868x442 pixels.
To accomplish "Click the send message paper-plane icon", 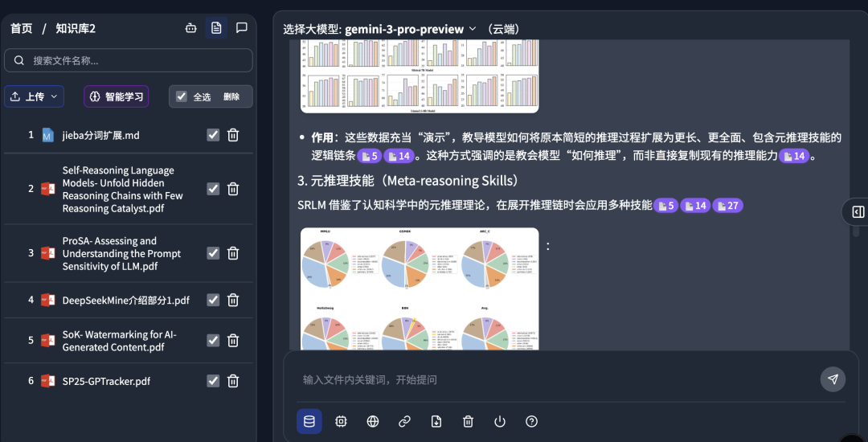I will (x=833, y=379).
